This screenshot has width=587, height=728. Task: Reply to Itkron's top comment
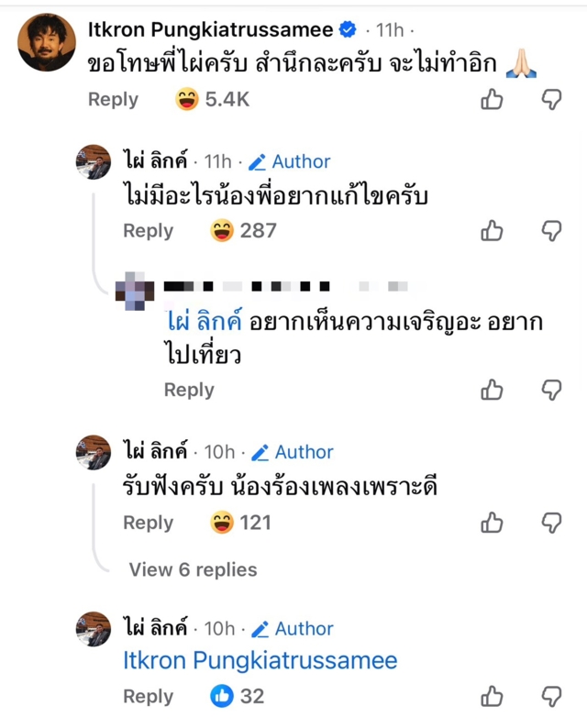pos(113,100)
